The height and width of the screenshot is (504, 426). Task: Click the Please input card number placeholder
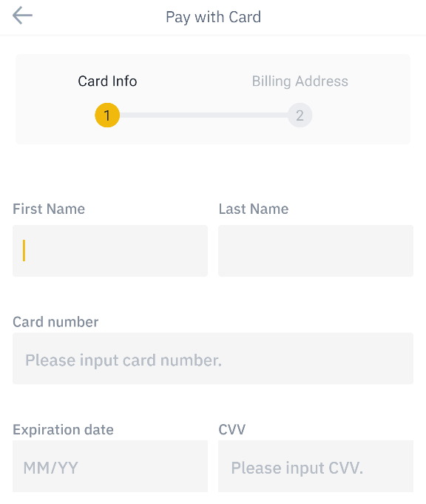[124, 360]
